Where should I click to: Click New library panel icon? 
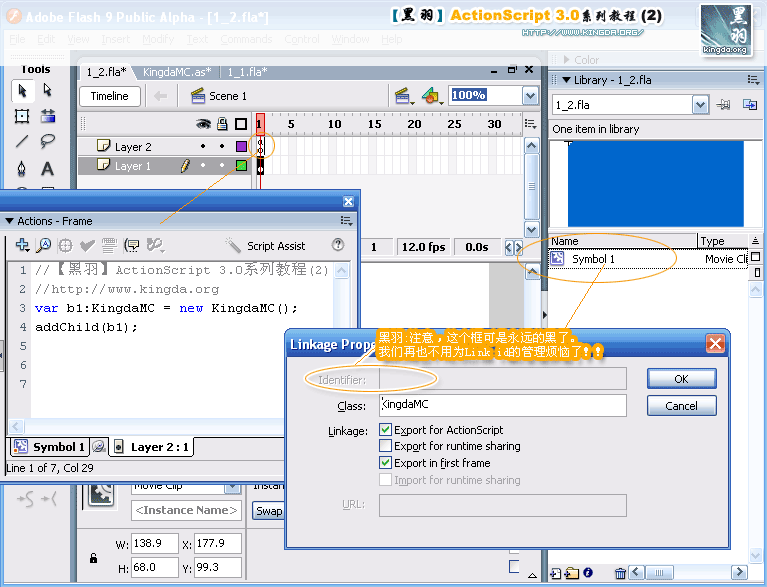point(750,104)
